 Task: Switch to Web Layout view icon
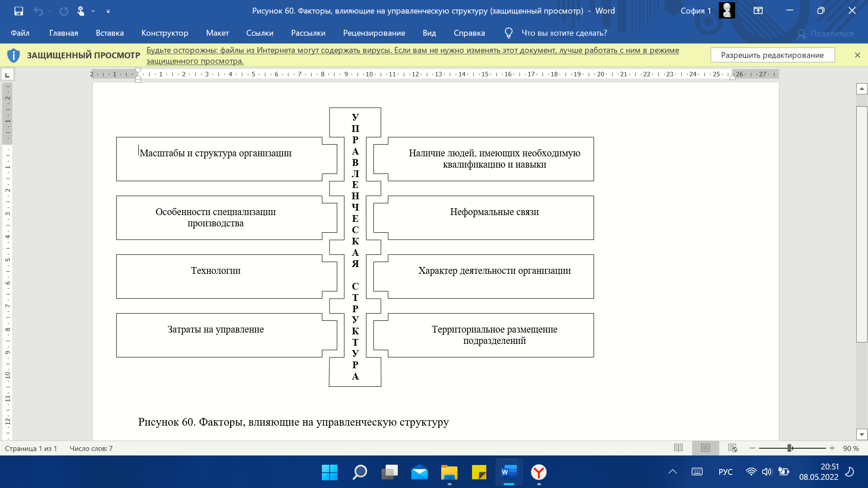coord(733,448)
